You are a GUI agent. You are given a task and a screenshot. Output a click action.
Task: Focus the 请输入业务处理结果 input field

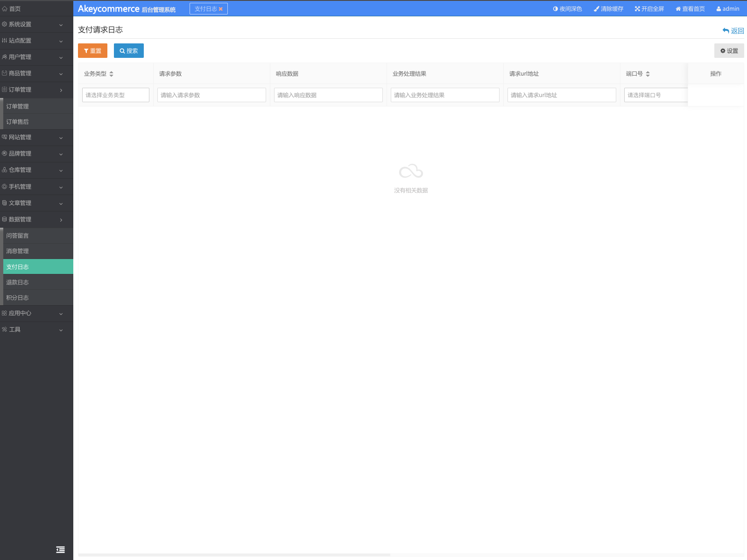(445, 95)
